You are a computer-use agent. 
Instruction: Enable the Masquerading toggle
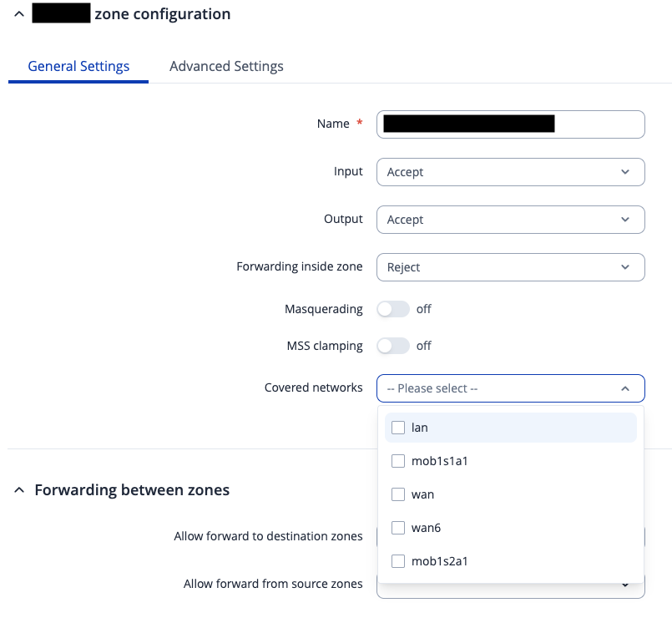tap(393, 309)
